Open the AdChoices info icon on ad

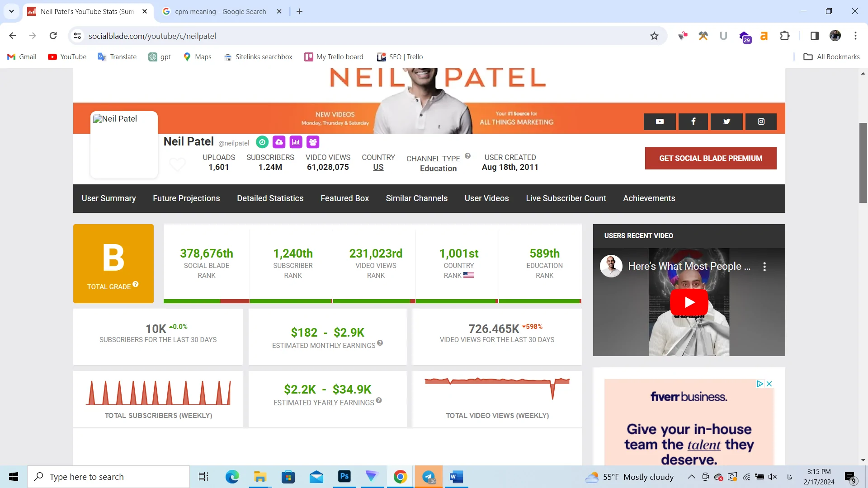point(760,384)
